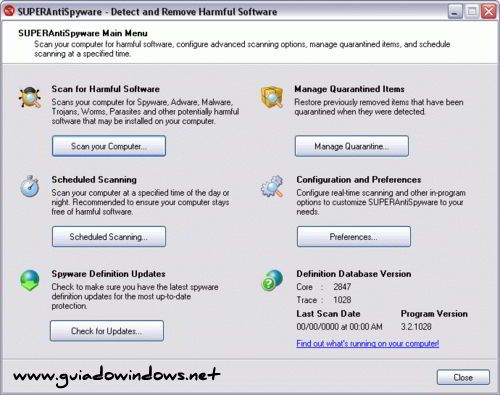Click the bug magnifier scan icon
The width and height of the screenshot is (500, 395).
tap(30, 97)
